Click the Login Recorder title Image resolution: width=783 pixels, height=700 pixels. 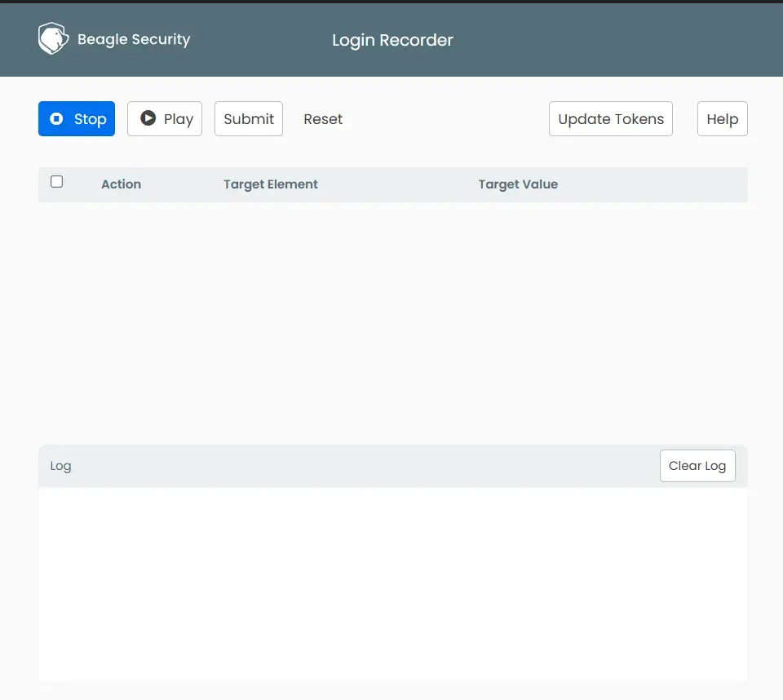(392, 40)
